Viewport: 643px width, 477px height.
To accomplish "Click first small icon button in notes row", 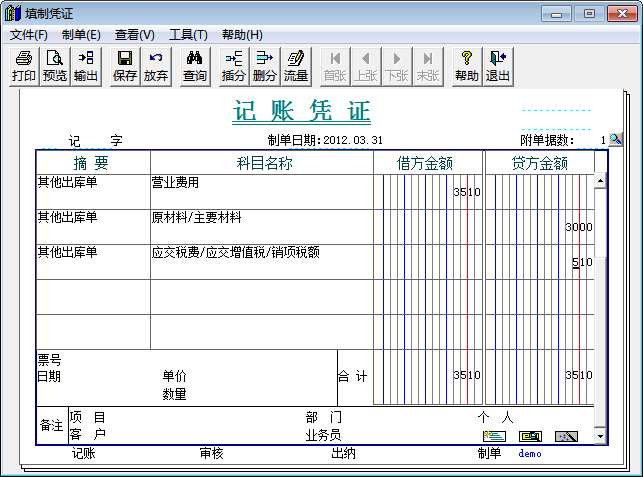I will pos(494,436).
